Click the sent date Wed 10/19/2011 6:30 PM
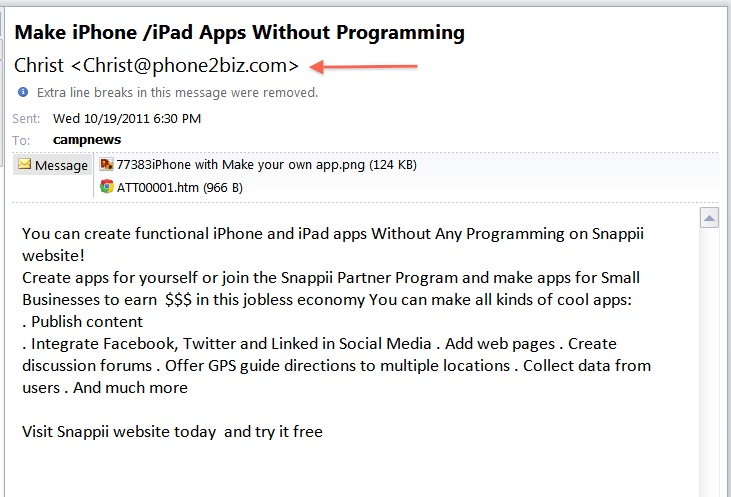 (127, 118)
